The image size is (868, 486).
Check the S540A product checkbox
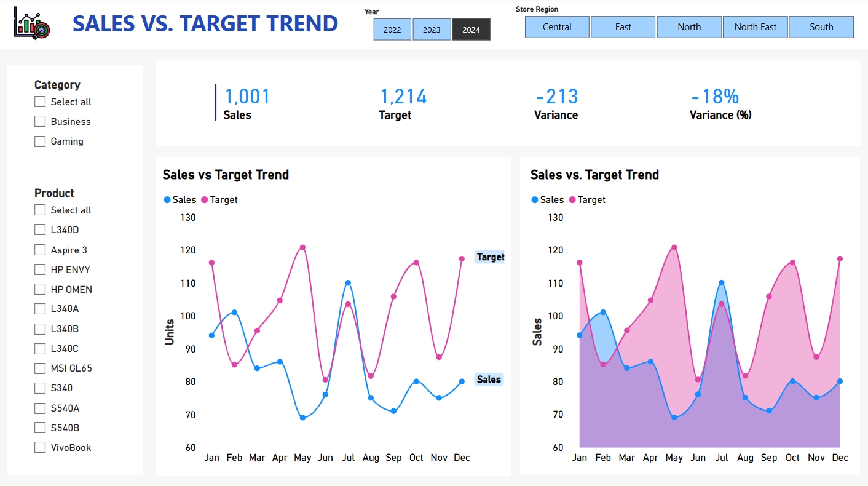(40, 408)
